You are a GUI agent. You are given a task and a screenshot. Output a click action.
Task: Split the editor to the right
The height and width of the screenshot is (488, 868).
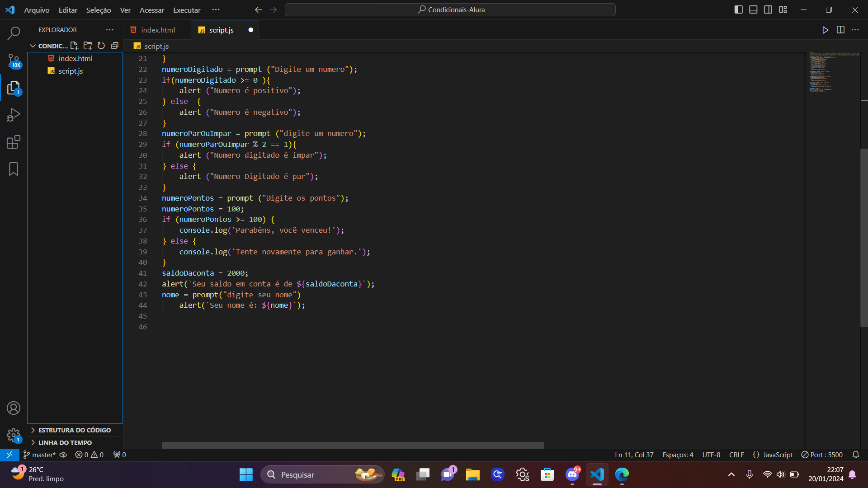pos(840,30)
